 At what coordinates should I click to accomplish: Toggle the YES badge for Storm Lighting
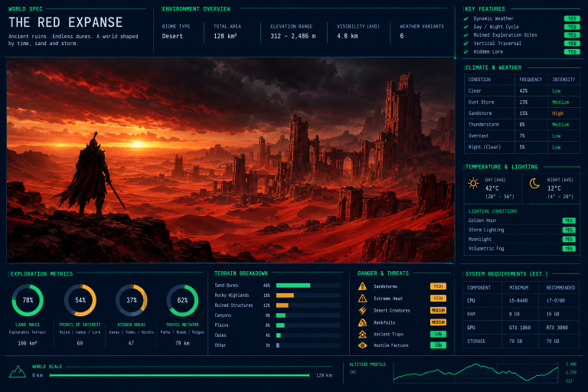pos(569,230)
